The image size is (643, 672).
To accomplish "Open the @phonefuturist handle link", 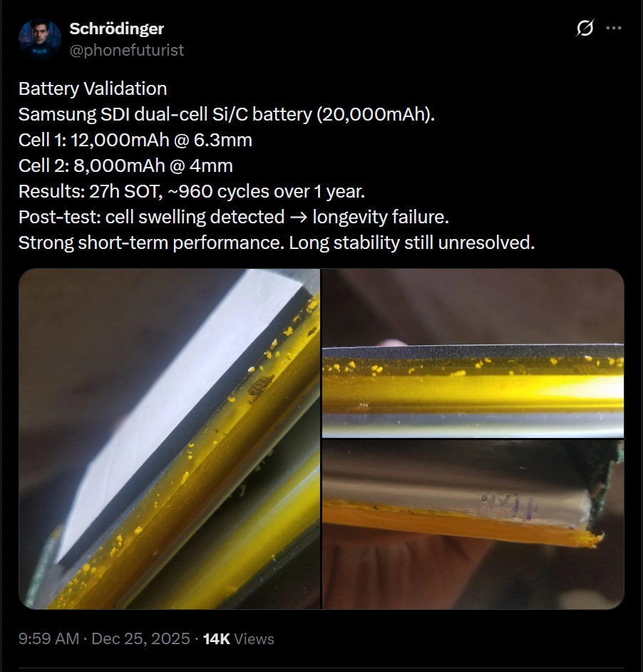I will [x=127, y=50].
